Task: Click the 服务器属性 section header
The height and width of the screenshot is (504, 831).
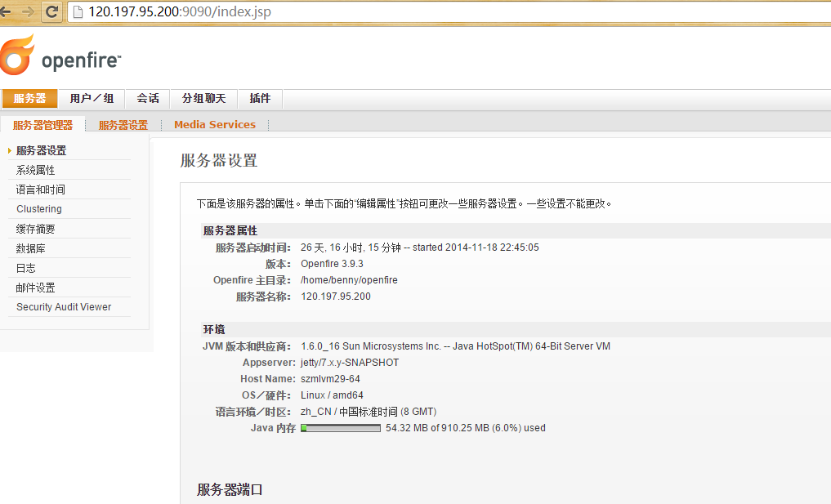Action: (x=230, y=230)
